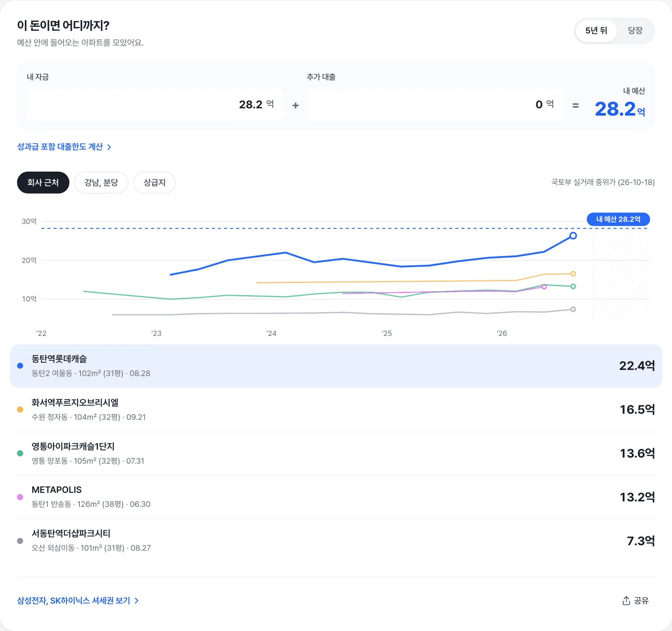Click the 공유 share button
Screen dimensions: 672x631
coord(635,601)
